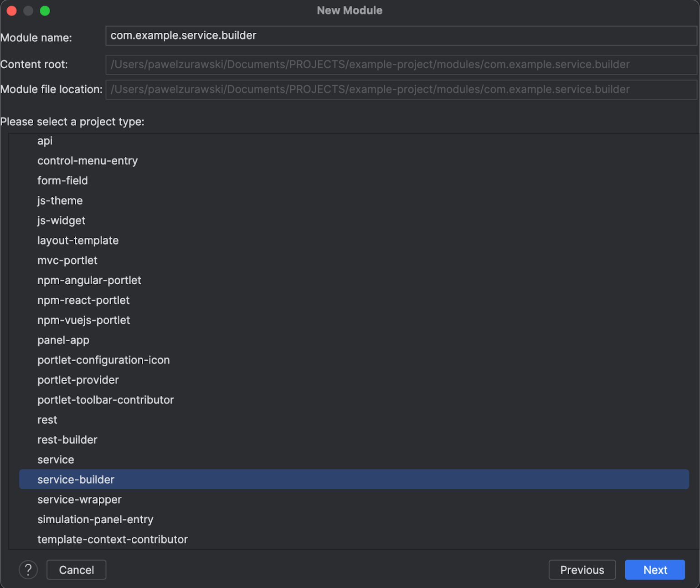Click the Previous button
The height and width of the screenshot is (588, 700).
[x=582, y=569]
